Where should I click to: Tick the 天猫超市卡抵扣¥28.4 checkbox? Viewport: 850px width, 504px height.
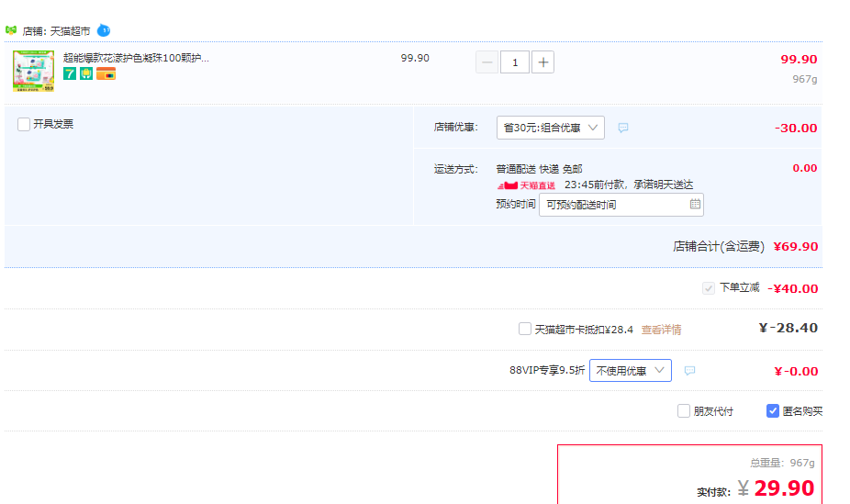coord(525,329)
